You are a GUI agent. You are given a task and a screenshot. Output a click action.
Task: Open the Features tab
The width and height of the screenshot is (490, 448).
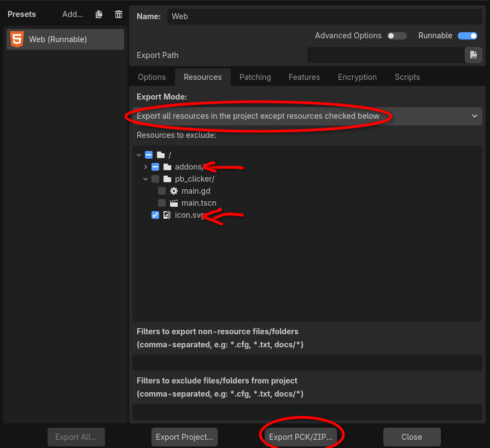tap(305, 77)
